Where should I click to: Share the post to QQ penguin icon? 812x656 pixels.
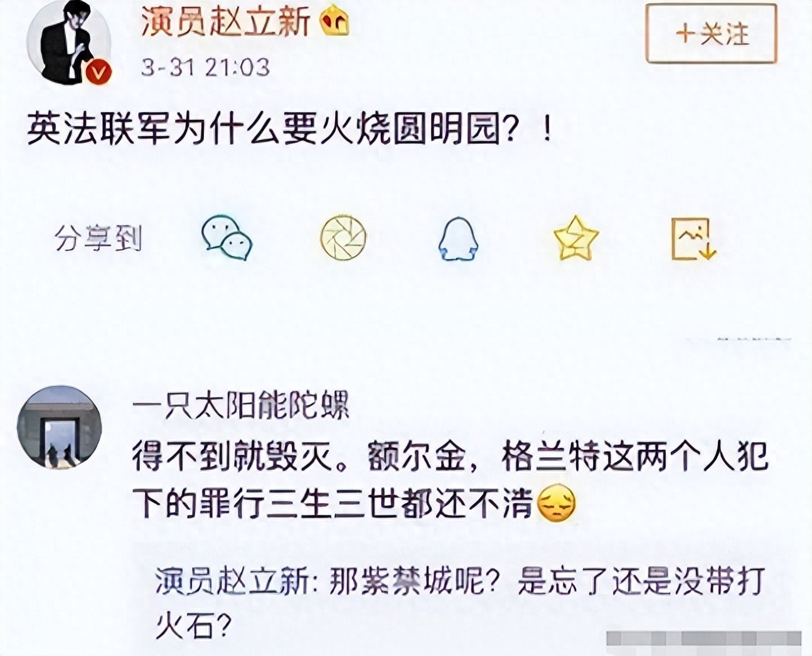(x=458, y=238)
